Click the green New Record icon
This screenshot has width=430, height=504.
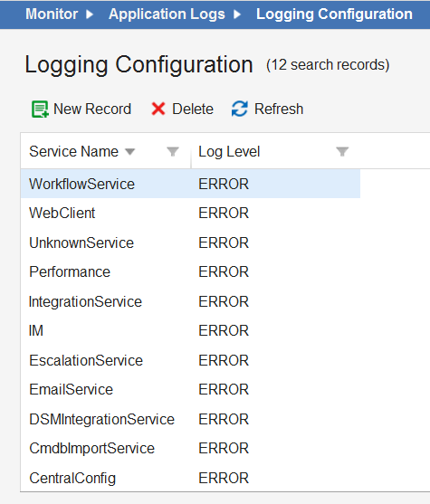[40, 109]
